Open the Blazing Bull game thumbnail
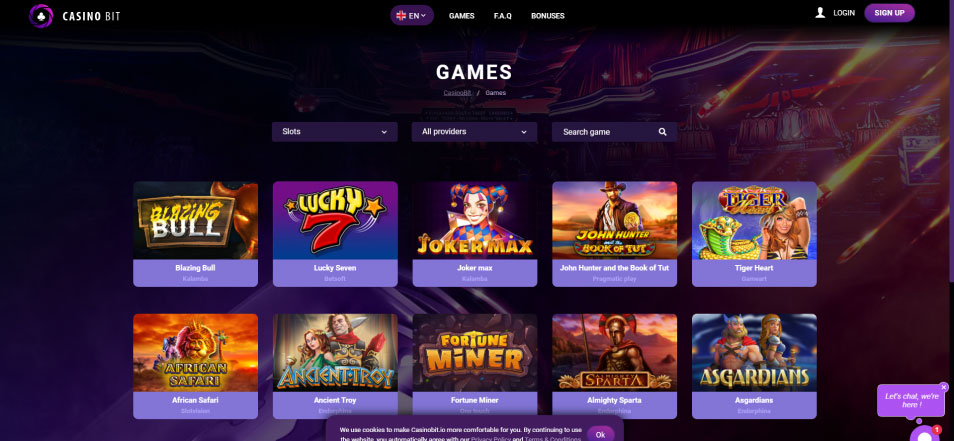Image resolution: width=954 pixels, height=441 pixels. (x=195, y=220)
